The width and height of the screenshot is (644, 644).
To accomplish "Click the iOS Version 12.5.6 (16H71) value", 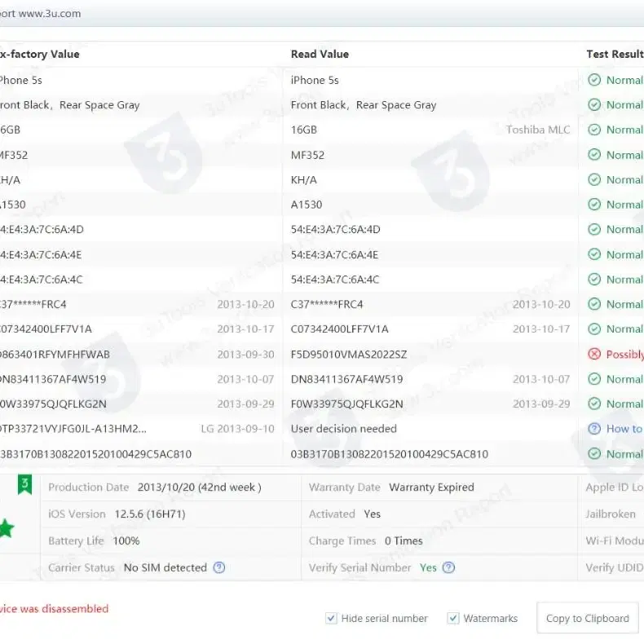I will click(x=150, y=514).
